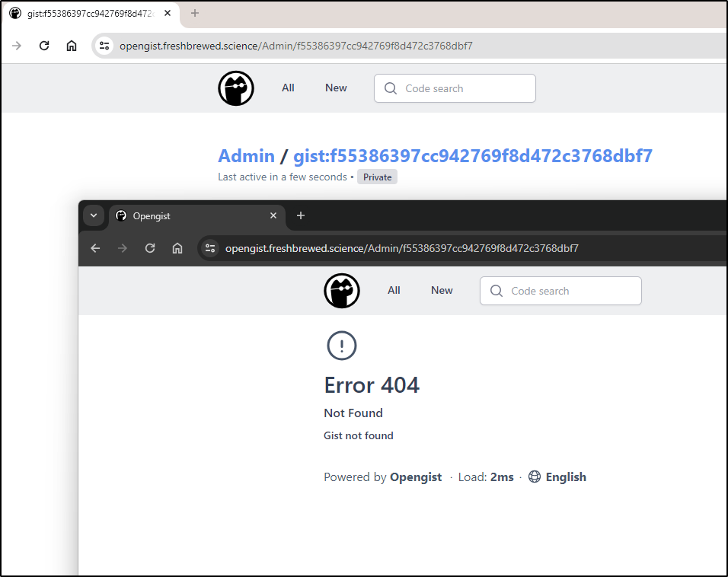Viewport: 728px width, 577px height.
Task: Open the All gists menu in the dark window
Action: tap(394, 290)
